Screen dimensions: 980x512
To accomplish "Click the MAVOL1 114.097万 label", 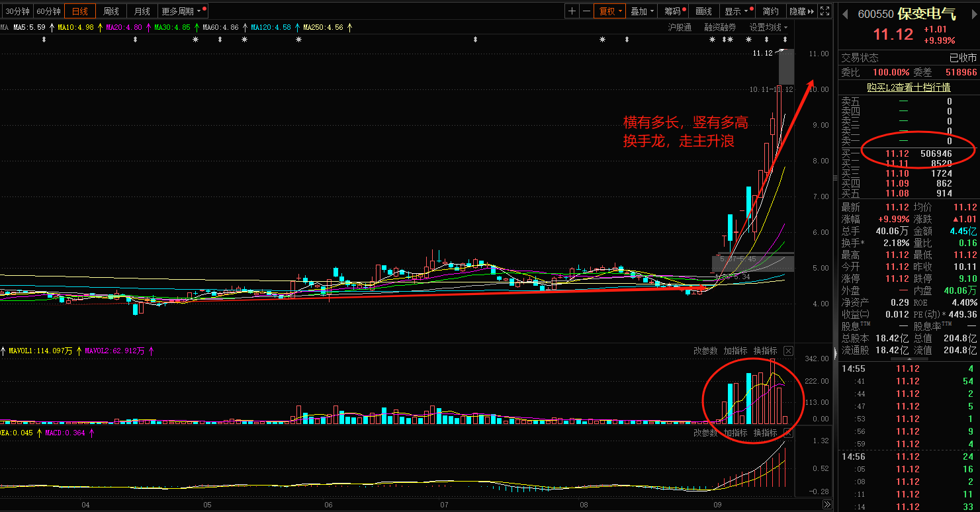I will [x=41, y=351].
